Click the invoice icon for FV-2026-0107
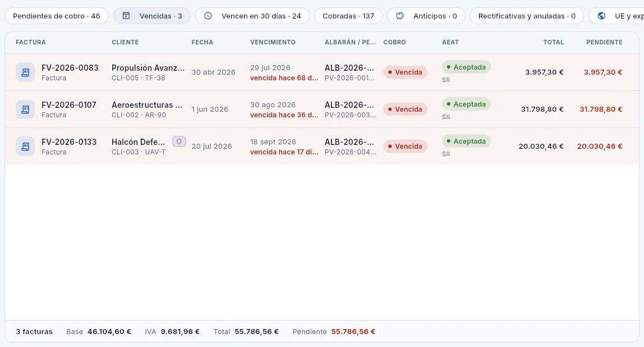 pos(25,109)
